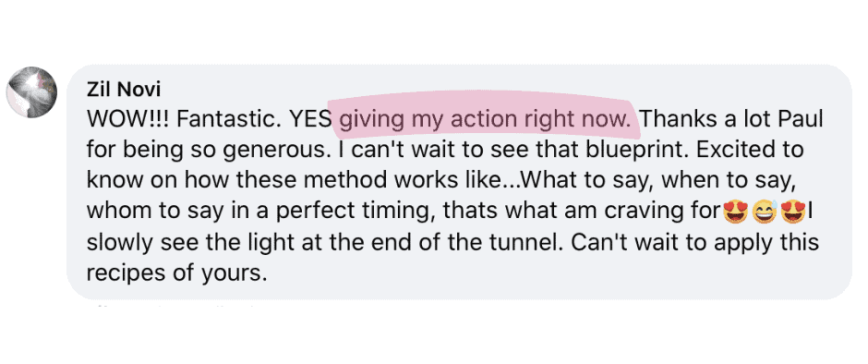Viewport: 868px width, 364px height.
Task: Click the word 'WOW!!!' in comment
Action: pyautogui.click(x=127, y=119)
